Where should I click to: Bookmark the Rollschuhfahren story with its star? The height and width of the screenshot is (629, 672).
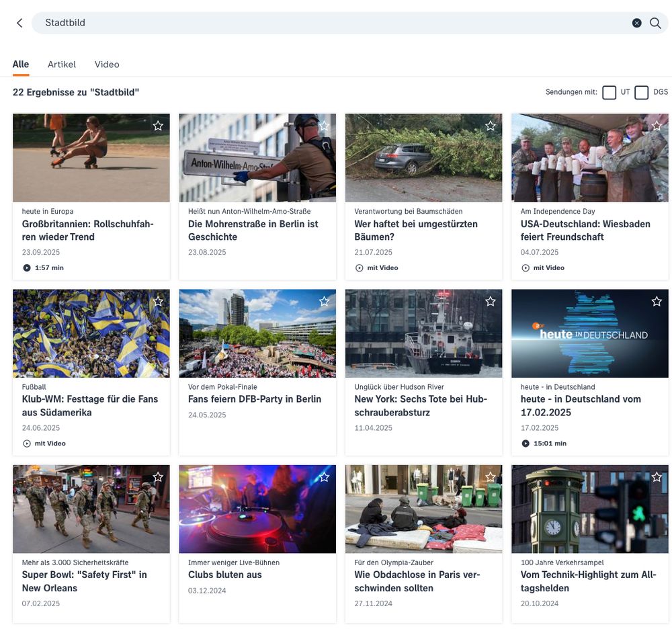point(158,126)
